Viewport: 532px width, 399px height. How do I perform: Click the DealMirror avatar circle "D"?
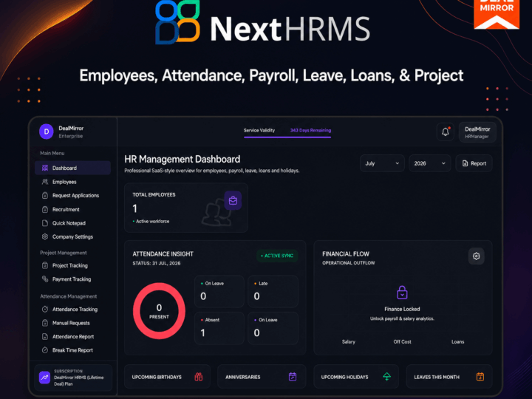[46, 132]
